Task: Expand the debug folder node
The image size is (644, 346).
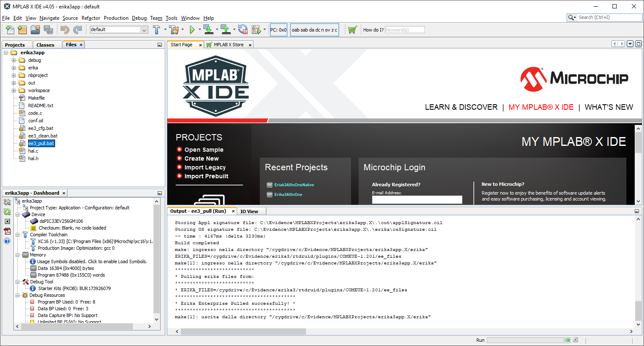Action: (14, 60)
